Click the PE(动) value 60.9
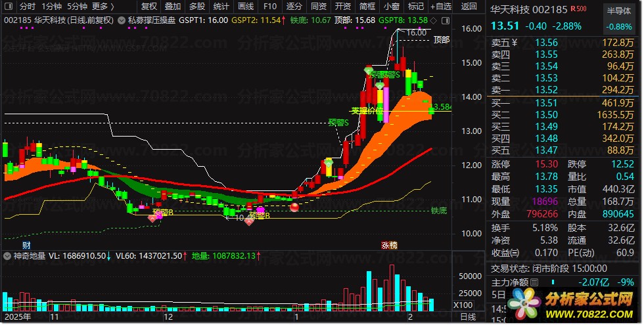Image resolution: width=644 pixels, height=325 pixels. coord(625,253)
